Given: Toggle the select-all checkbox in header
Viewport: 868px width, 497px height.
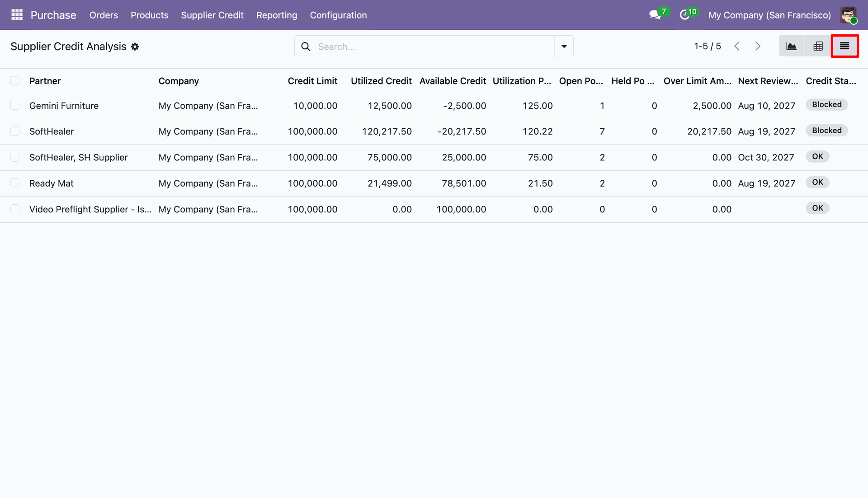Looking at the screenshot, I should 15,81.
